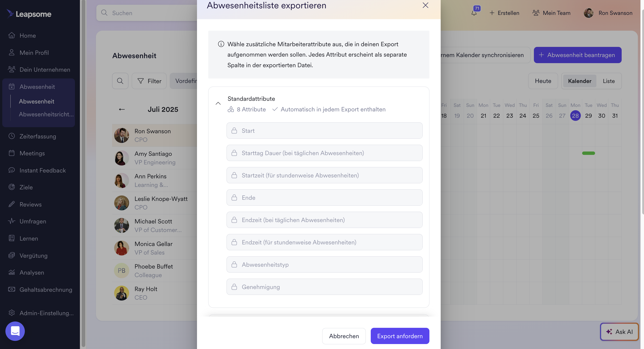The image size is (644, 349).
Task: Open the Intercom chat bubble
Action: [15, 331]
